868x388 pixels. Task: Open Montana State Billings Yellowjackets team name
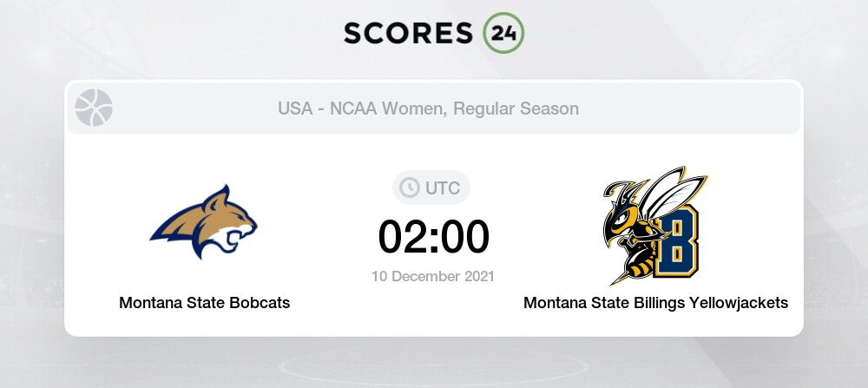coord(656,303)
